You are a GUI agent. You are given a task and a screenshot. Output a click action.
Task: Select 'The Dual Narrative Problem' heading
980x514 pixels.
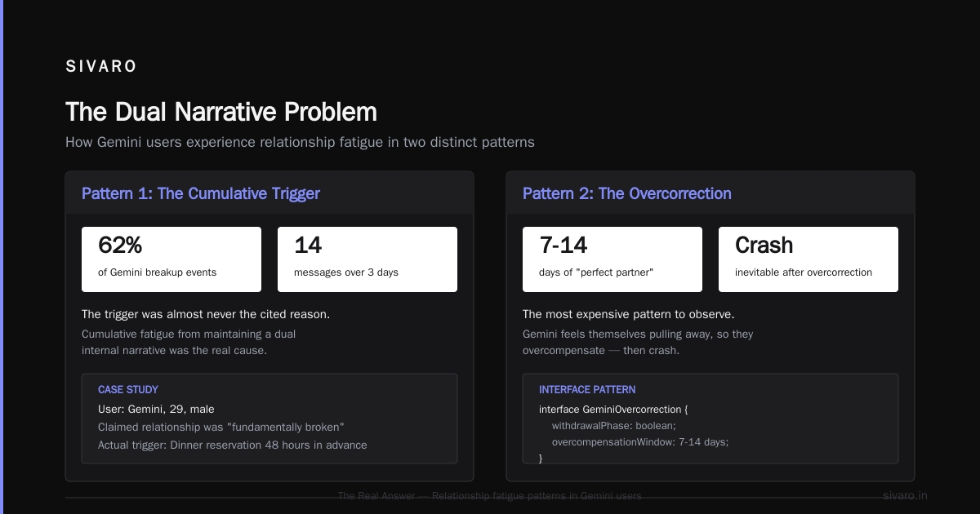[x=221, y=112]
